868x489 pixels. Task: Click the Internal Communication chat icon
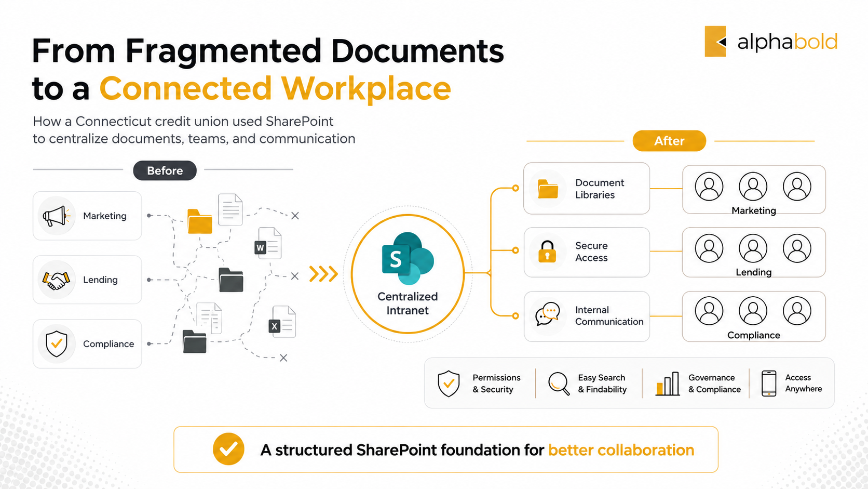point(548,314)
